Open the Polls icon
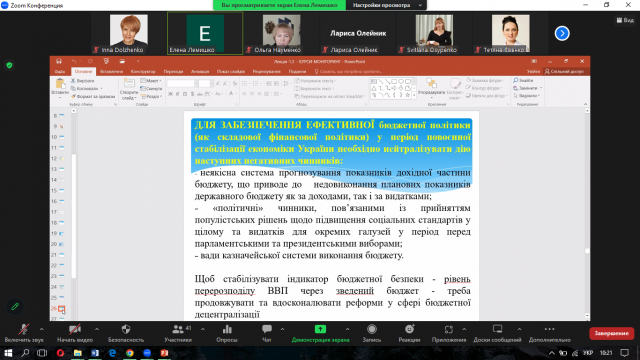This screenshot has height=360, width=640. click(227, 329)
